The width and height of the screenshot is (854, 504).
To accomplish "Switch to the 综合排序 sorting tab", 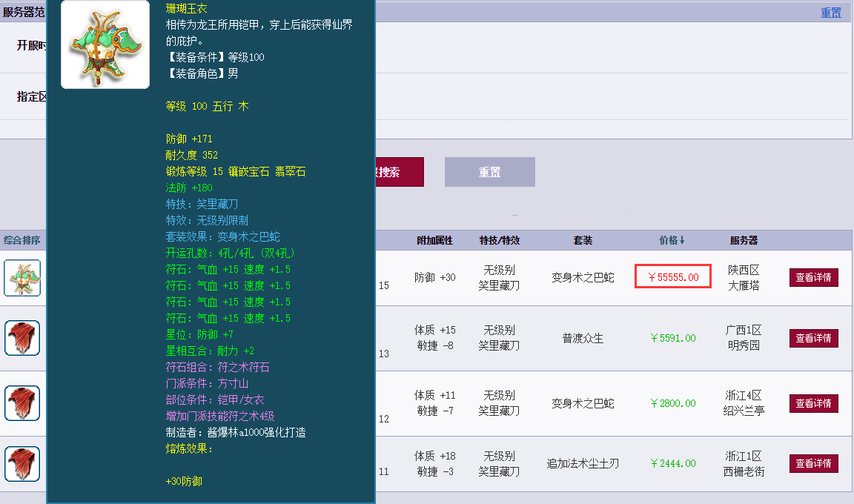I will tap(22, 240).
